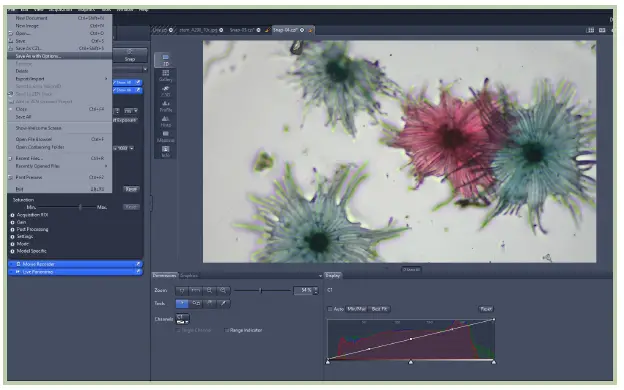Open the Histo histogram view
Image resolution: width=624 pixels, height=390 pixels.
click(166, 121)
